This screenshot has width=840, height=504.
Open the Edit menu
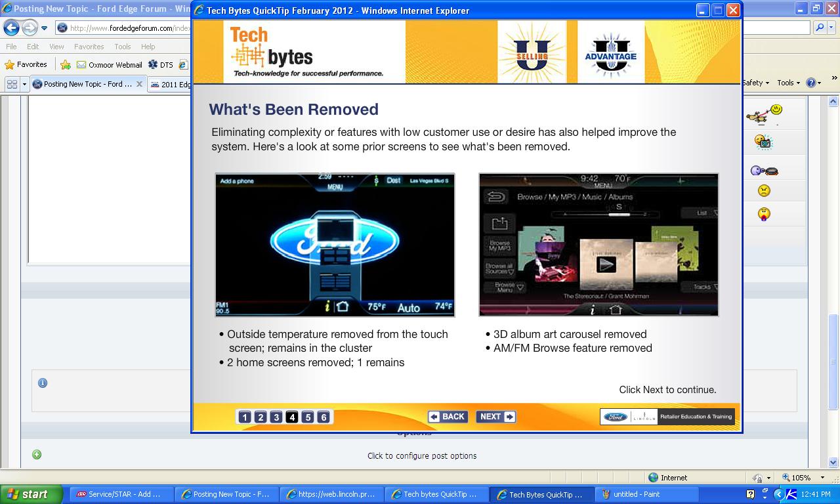tap(33, 47)
